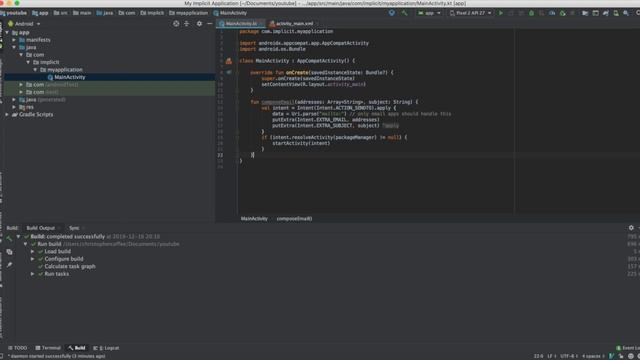Switch to activity_main.xml editor tab
640x360 pixels.
point(291,24)
